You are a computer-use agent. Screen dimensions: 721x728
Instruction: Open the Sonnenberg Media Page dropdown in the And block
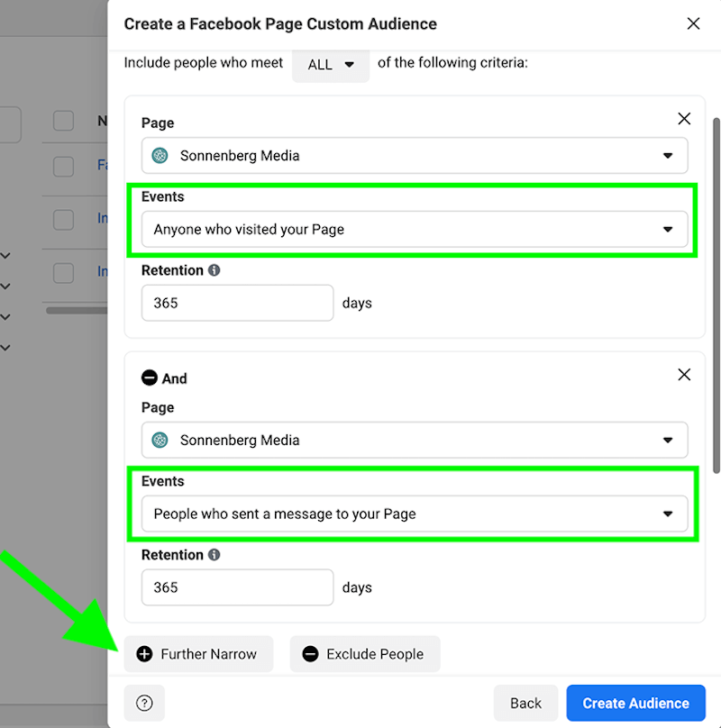point(415,441)
